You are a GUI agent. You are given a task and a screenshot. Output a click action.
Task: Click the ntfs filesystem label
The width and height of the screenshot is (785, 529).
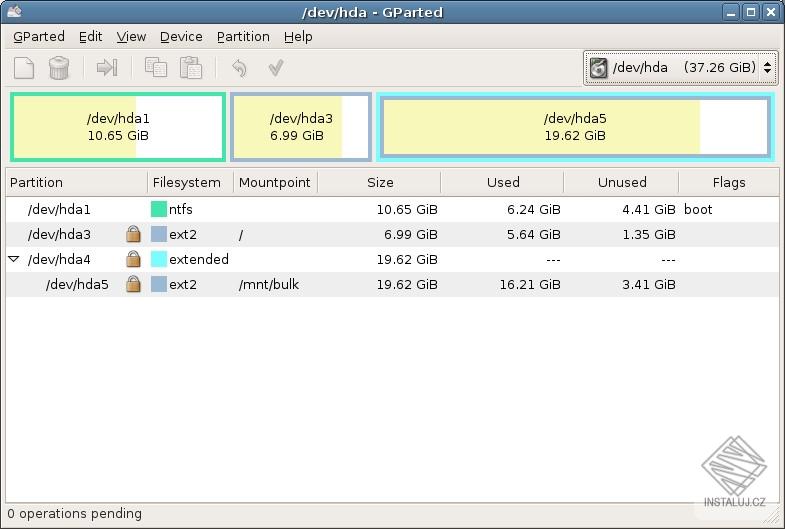click(x=181, y=209)
